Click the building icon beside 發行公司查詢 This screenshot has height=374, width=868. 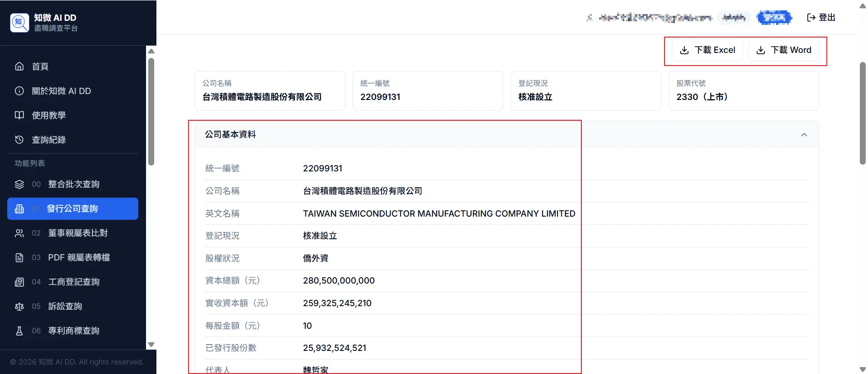19,208
